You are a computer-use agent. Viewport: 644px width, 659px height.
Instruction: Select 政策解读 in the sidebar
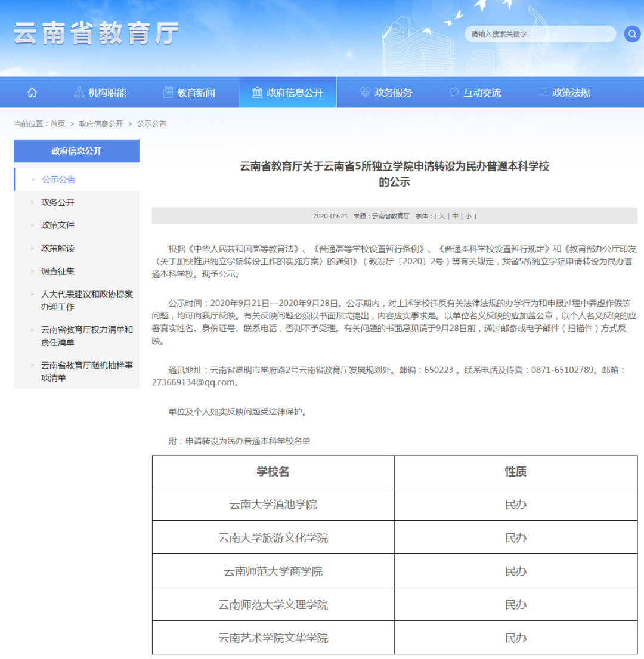58,248
